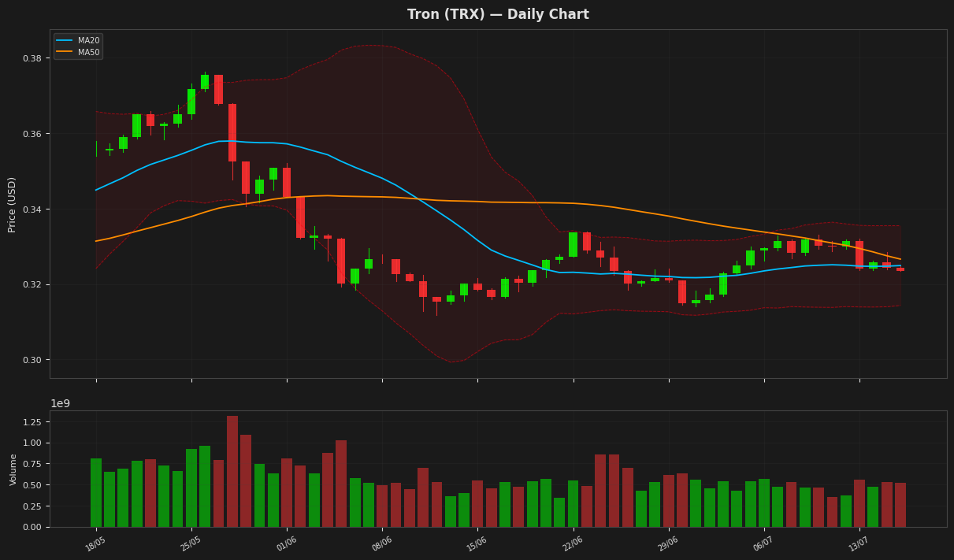Select the MA50 legend label
The width and height of the screenshot is (954, 560).
[88, 52]
